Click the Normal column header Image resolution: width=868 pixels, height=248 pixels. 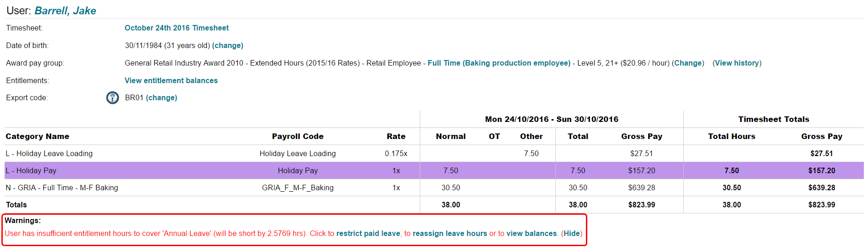451,137
